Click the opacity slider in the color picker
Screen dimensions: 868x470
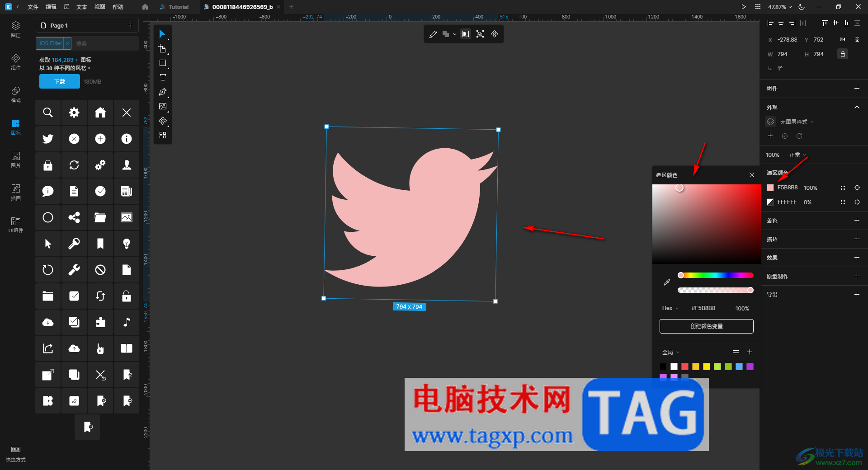tap(716, 290)
